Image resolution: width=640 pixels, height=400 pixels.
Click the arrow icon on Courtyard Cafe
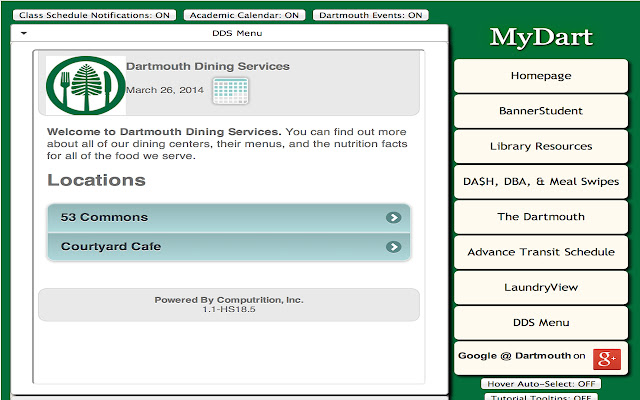pyautogui.click(x=393, y=247)
